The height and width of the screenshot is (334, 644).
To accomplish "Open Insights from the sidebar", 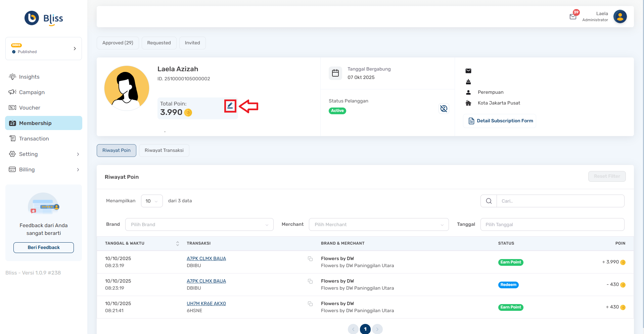I will point(29,77).
